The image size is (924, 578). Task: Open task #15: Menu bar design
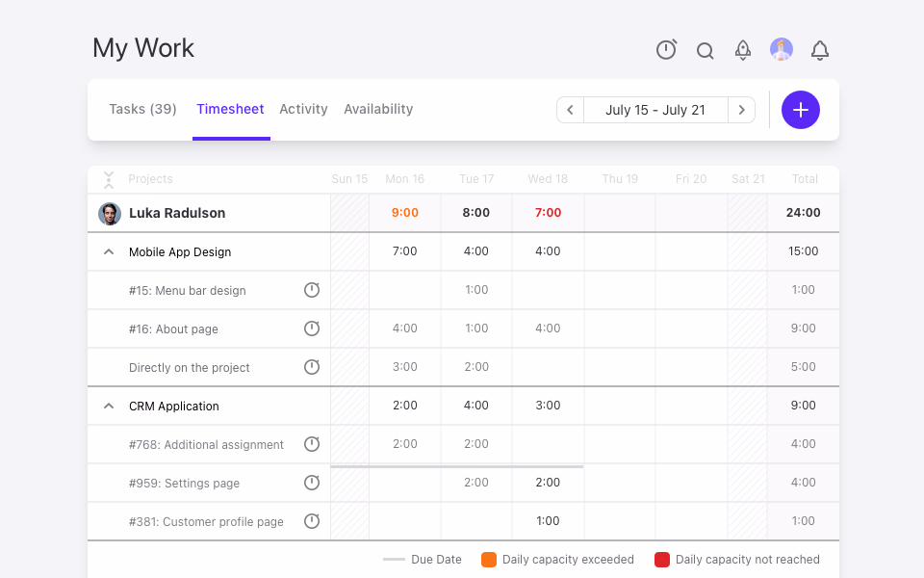[188, 290]
